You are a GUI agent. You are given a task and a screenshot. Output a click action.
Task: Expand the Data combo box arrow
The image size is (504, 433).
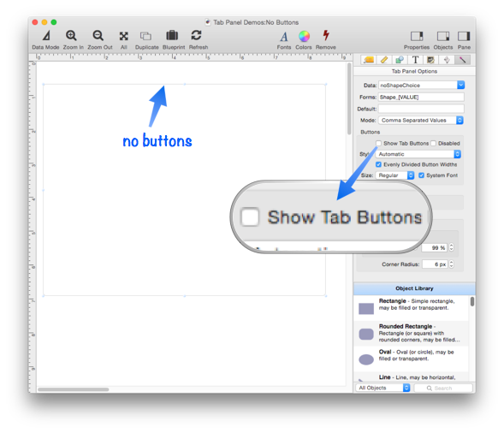pyautogui.click(x=461, y=85)
